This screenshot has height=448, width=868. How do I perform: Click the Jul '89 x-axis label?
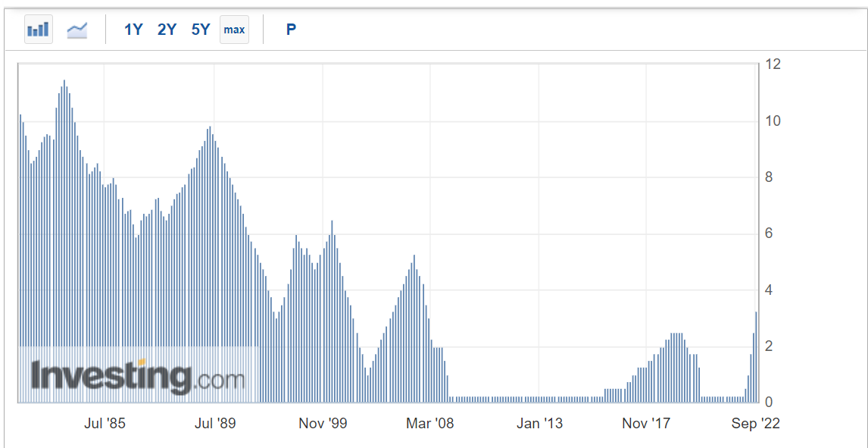tap(215, 424)
